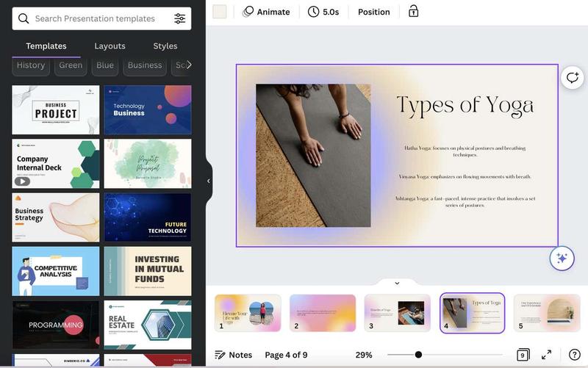Select the Vinyasa Yoga description text
Image resolution: width=588 pixels, height=368 pixels.
tap(465, 176)
